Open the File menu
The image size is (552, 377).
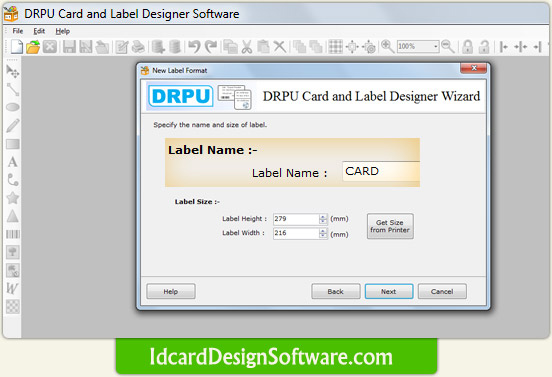[18, 31]
